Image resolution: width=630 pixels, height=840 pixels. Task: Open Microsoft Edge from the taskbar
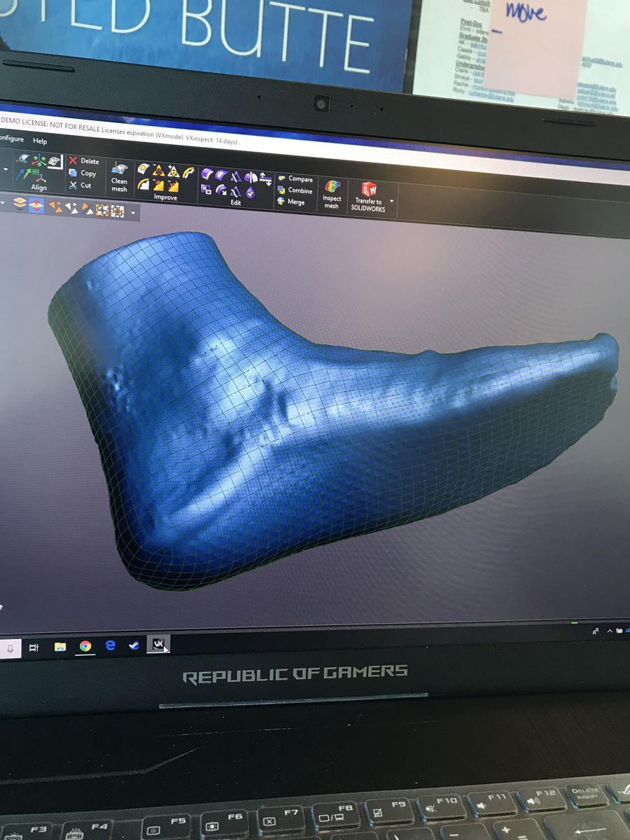pos(110,646)
